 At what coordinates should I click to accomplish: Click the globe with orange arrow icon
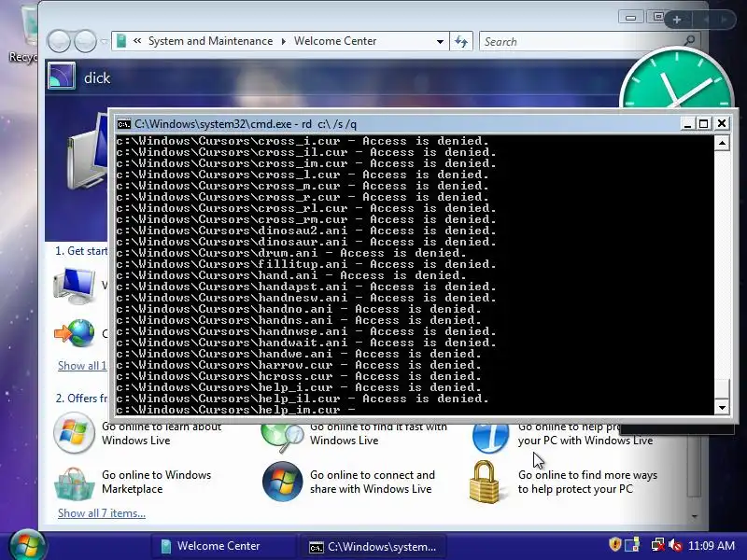75,333
